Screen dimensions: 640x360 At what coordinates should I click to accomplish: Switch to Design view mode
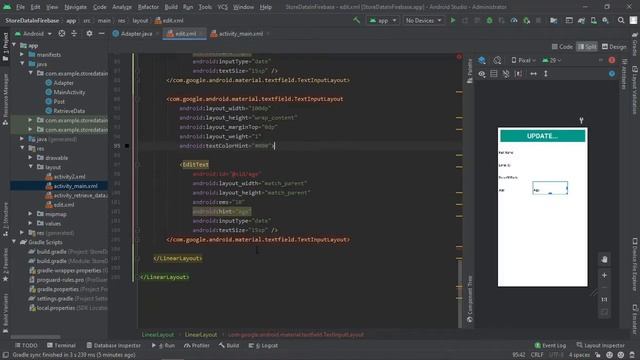point(614,47)
